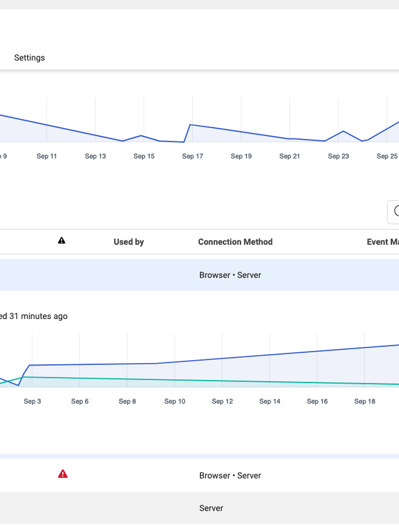Click the Sep 3 label on lower chart axis
The image size is (399, 532).
(32, 401)
